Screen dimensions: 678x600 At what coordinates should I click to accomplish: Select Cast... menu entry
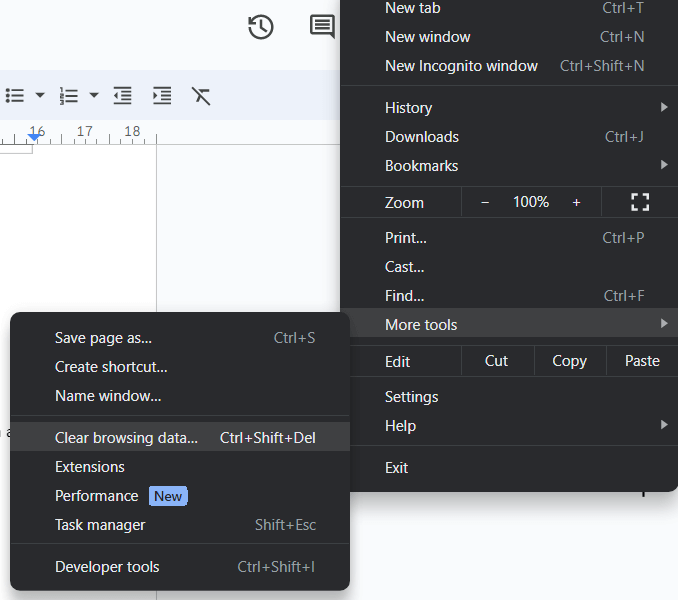[509, 267]
